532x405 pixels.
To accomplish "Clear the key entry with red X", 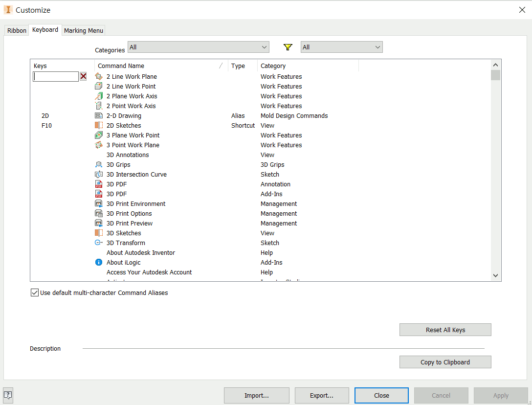I will (x=84, y=76).
